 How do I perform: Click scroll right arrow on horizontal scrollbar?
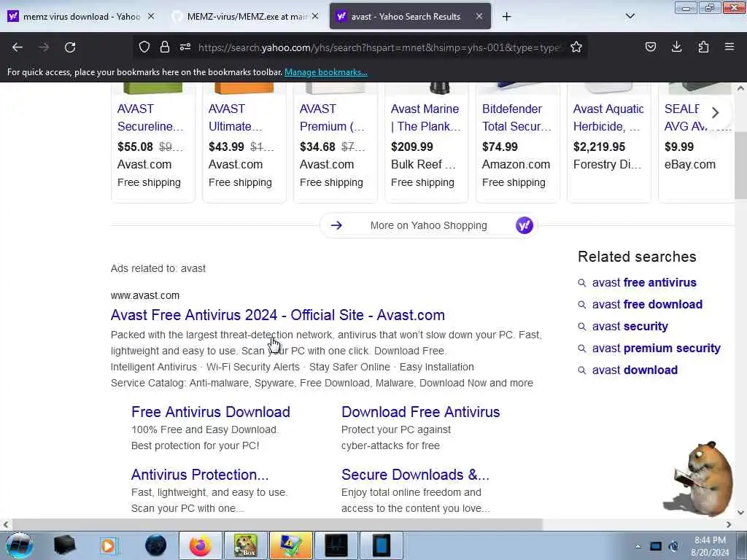pyautogui.click(x=729, y=524)
